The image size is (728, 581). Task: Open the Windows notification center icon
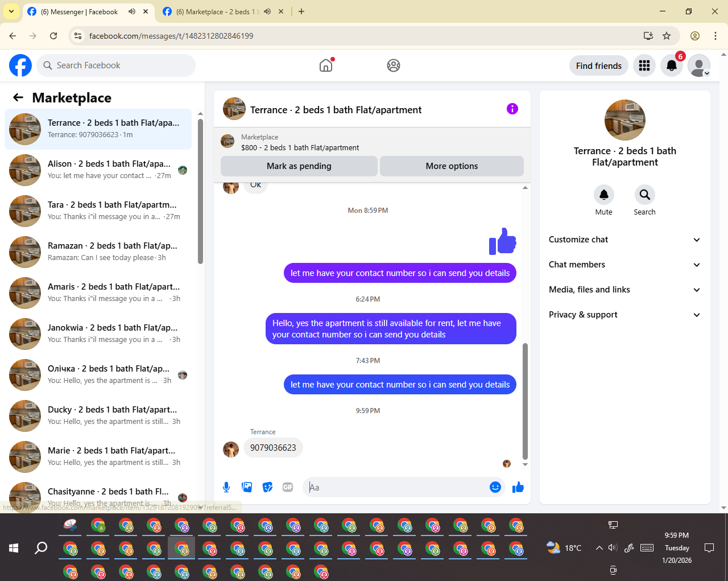(x=709, y=548)
